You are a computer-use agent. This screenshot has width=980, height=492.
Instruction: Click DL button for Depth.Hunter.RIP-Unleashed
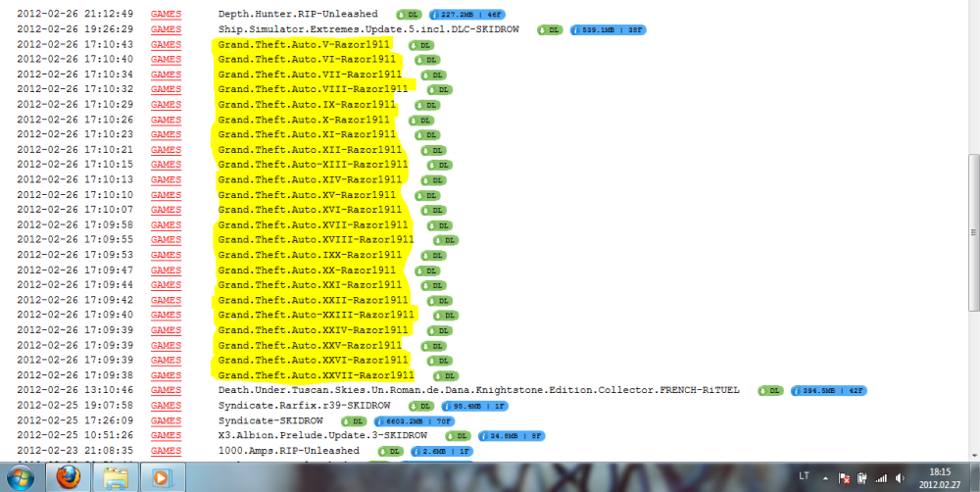pyautogui.click(x=410, y=15)
